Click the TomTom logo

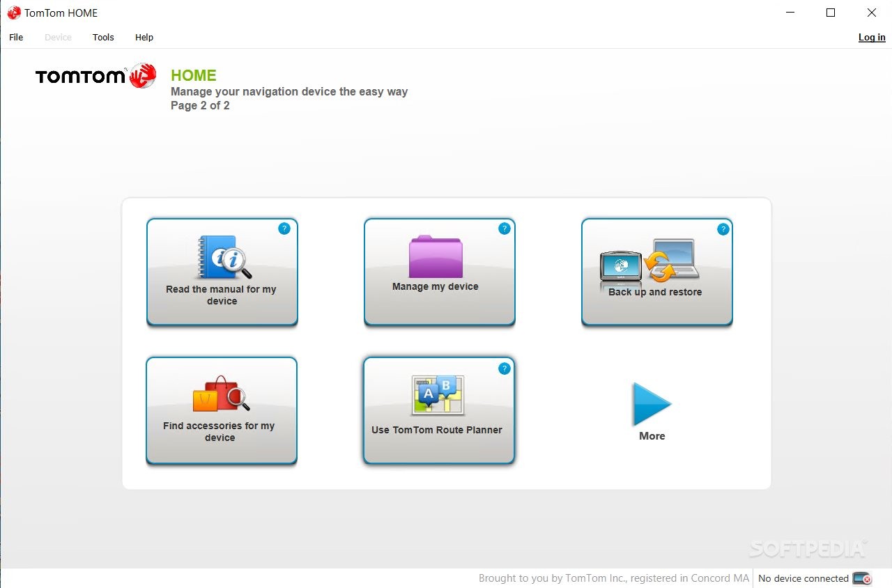click(95, 75)
